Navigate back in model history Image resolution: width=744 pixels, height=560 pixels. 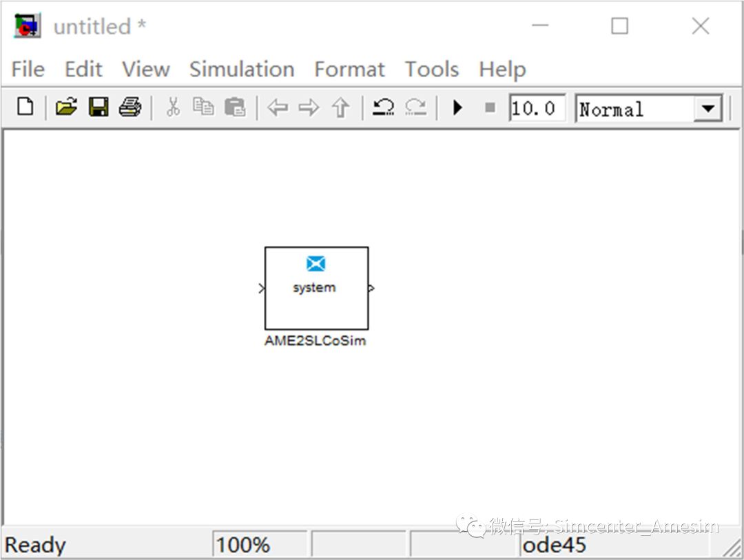tap(278, 108)
